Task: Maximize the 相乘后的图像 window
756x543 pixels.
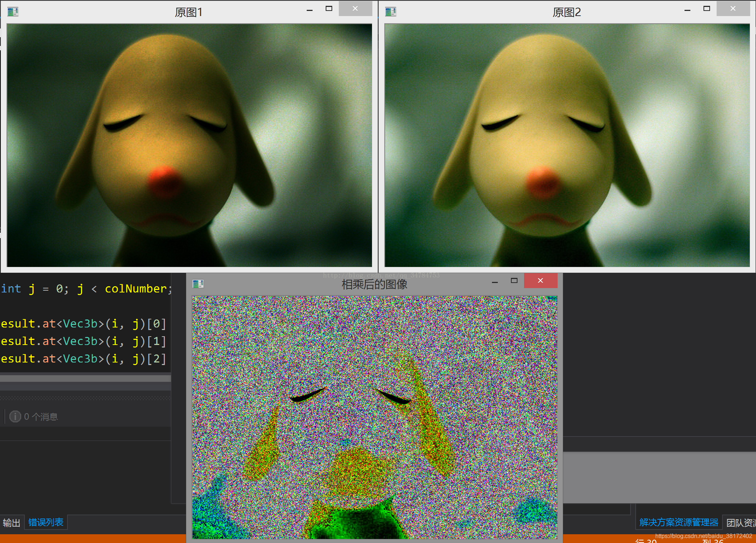Action: point(514,280)
